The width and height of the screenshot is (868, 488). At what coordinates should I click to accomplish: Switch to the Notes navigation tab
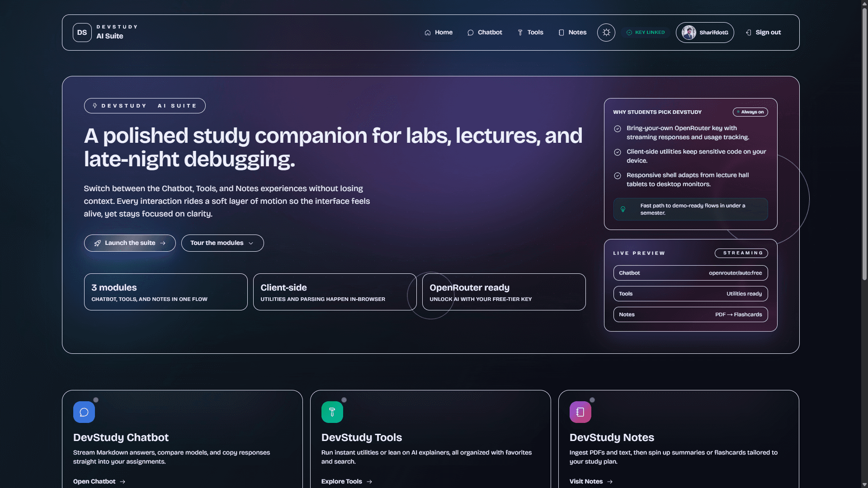click(x=572, y=32)
